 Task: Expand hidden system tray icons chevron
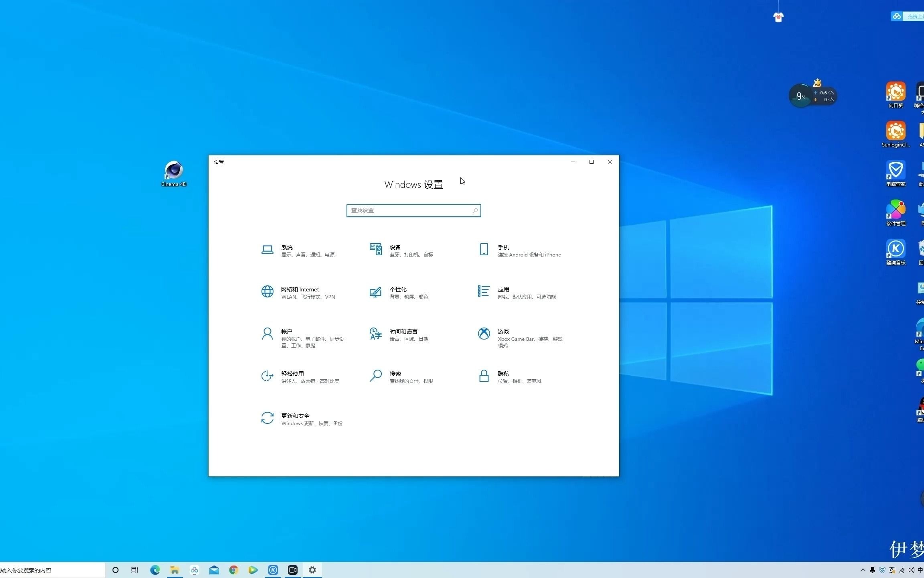(x=863, y=570)
